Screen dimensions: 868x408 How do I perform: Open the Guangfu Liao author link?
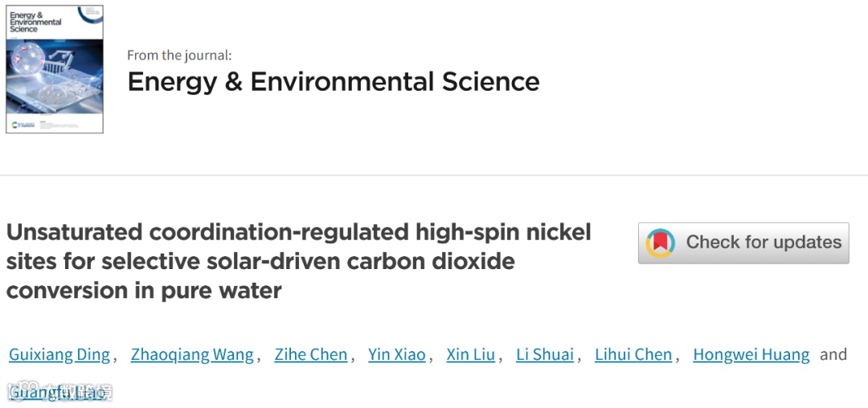[x=56, y=393]
